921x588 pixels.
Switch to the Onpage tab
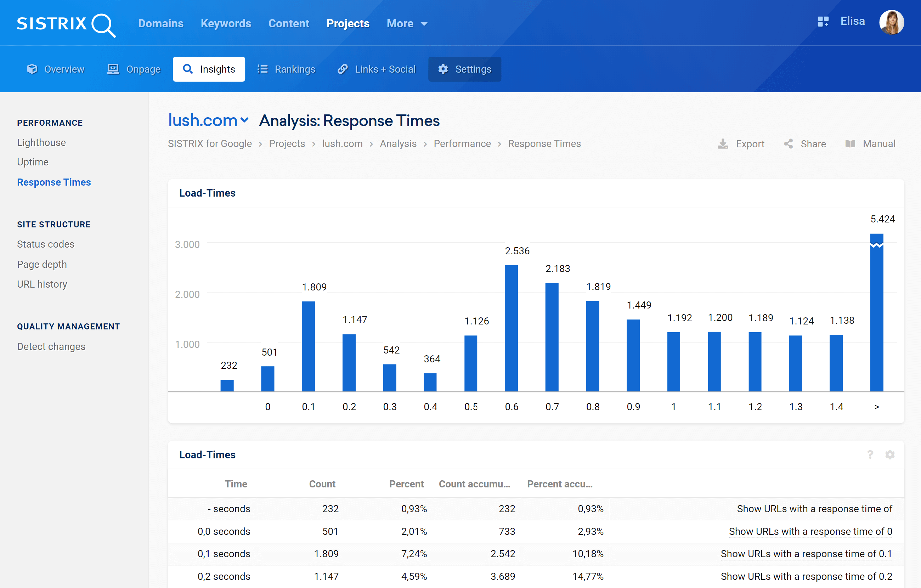tap(134, 69)
